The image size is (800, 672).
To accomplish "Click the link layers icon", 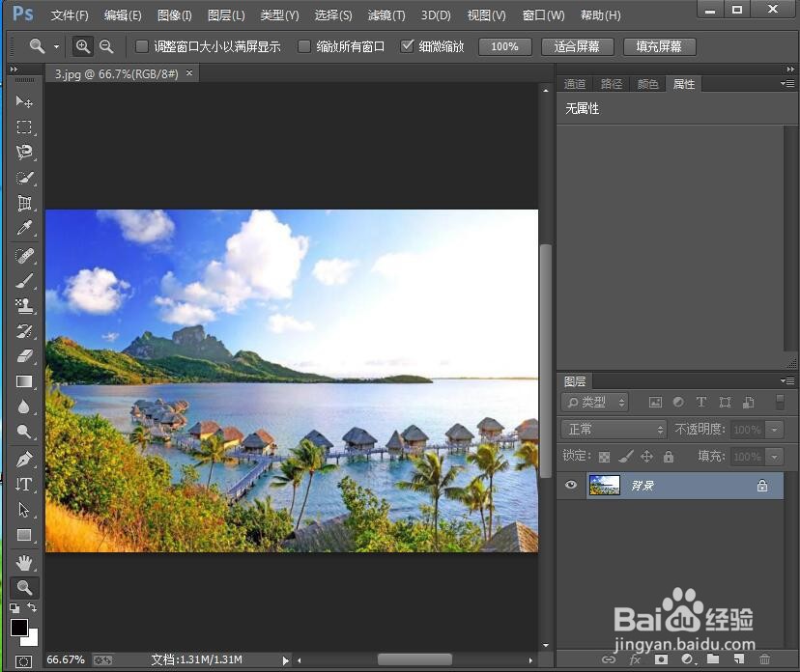I will click(608, 659).
